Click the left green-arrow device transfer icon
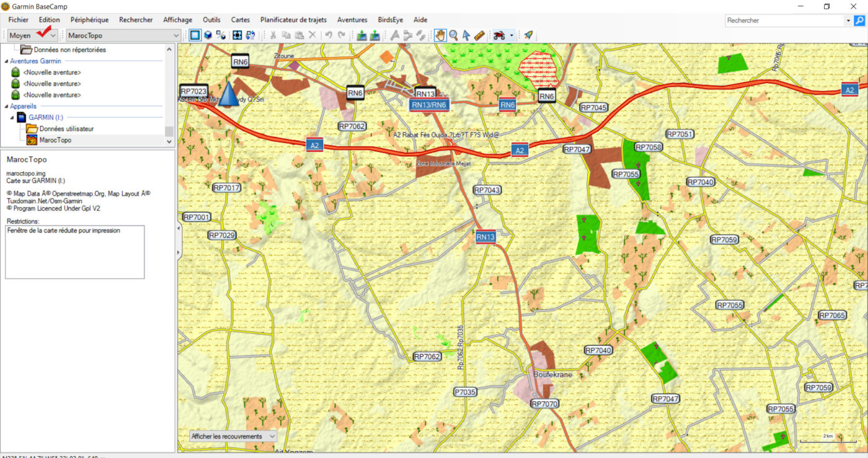The width and height of the screenshot is (868, 458). (361, 35)
